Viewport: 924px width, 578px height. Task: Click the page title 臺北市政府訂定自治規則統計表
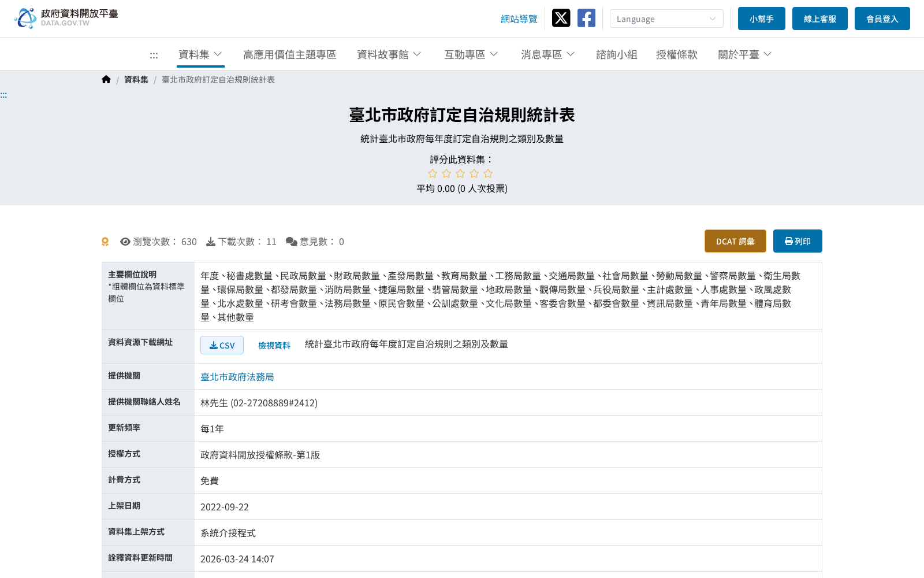pyautogui.click(x=462, y=115)
